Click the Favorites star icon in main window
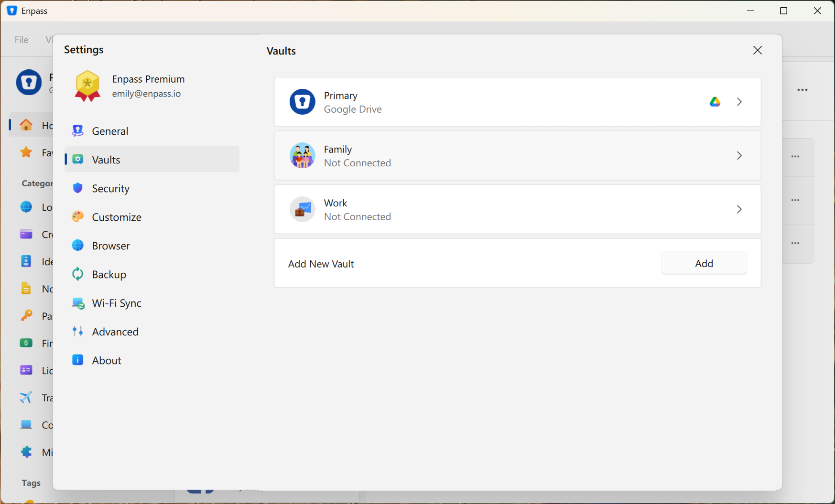835x504 pixels. [x=26, y=152]
